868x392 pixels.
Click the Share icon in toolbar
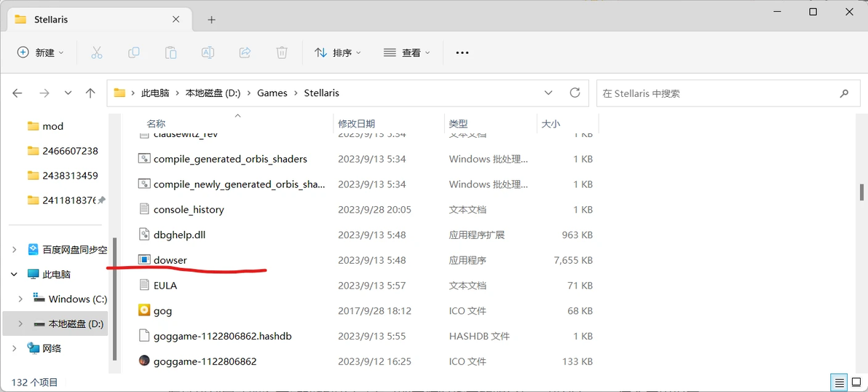coord(245,52)
